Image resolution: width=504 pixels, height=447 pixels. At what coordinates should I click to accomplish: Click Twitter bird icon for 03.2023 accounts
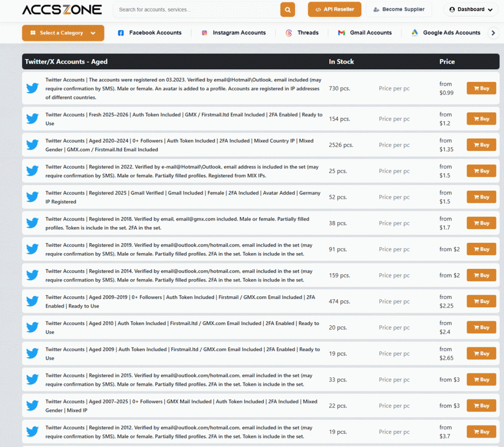32,88
